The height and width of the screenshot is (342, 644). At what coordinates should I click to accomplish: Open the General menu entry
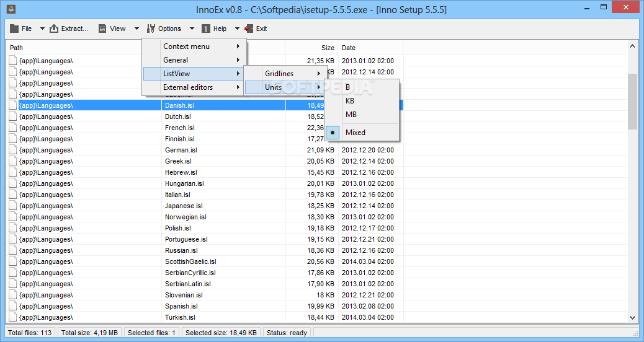(x=194, y=60)
